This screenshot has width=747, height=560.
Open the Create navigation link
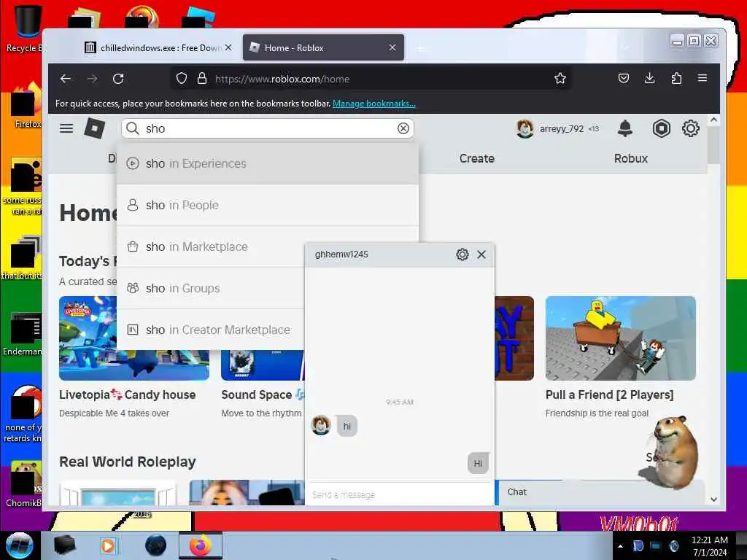(477, 158)
